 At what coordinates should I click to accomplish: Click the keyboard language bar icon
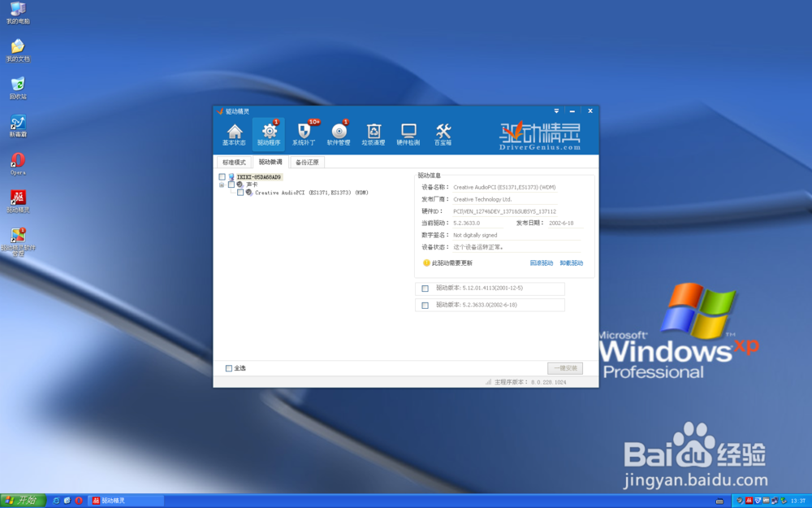[x=719, y=501]
